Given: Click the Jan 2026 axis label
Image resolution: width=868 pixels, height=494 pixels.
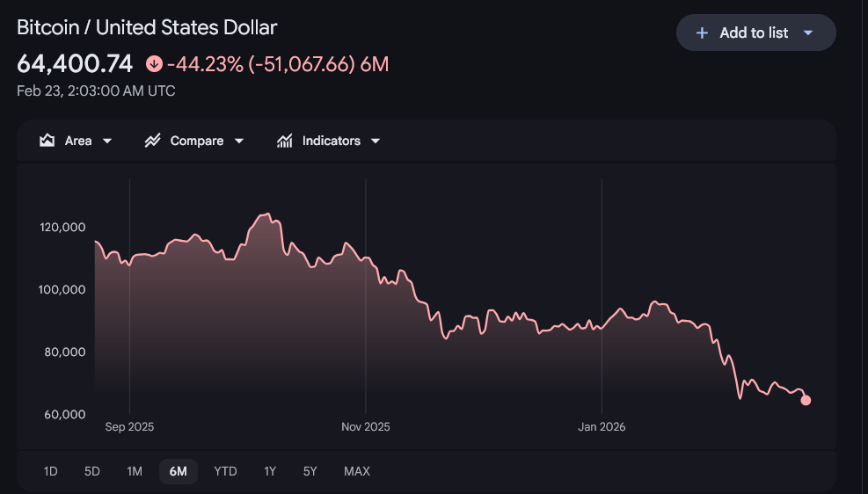Looking at the screenshot, I should pos(602,426).
